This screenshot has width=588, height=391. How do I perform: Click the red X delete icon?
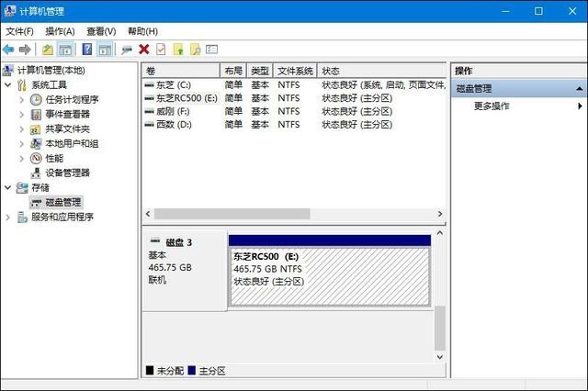[x=144, y=49]
